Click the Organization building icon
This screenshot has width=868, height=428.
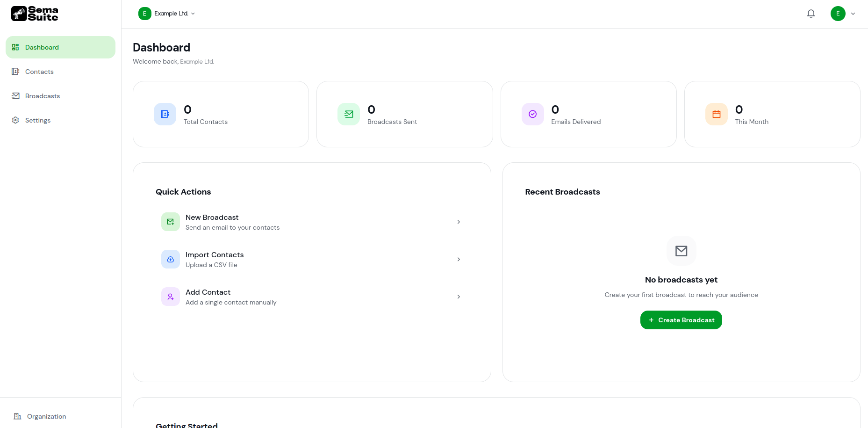(x=18, y=416)
